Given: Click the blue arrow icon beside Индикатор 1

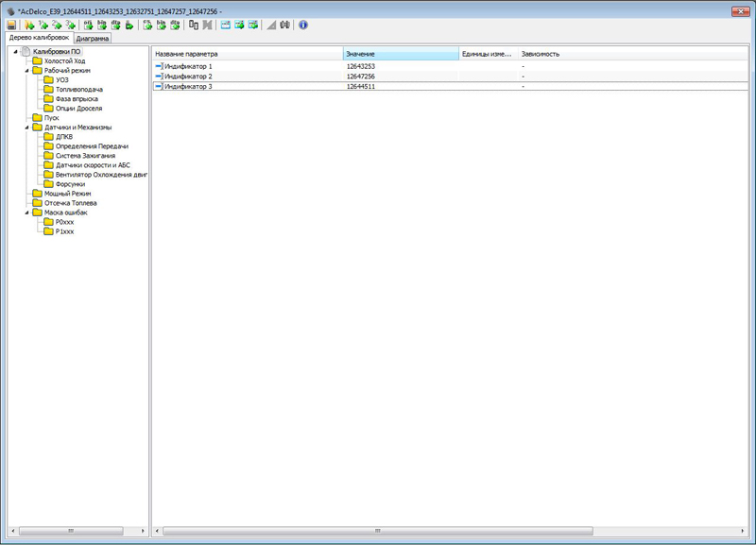Looking at the screenshot, I should coord(159,67).
